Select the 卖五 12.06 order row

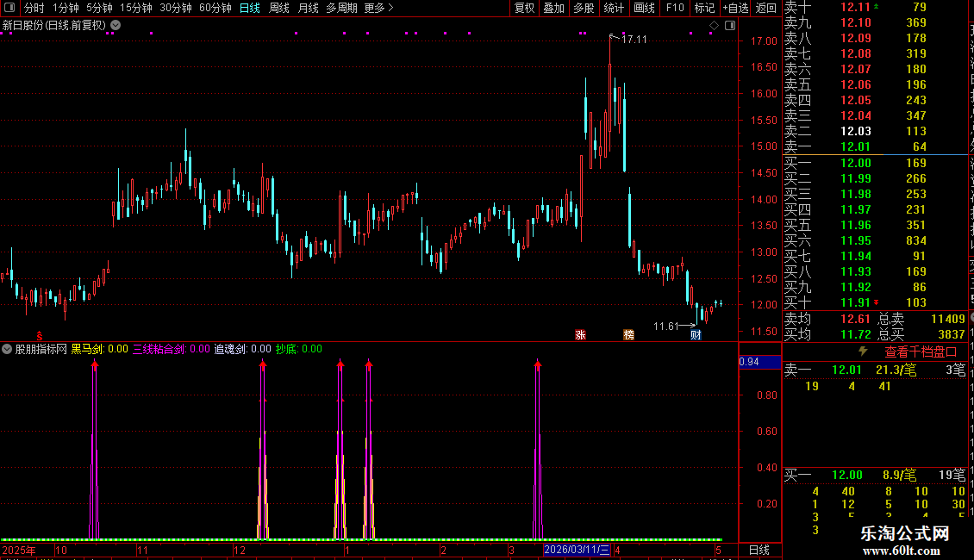coord(875,84)
